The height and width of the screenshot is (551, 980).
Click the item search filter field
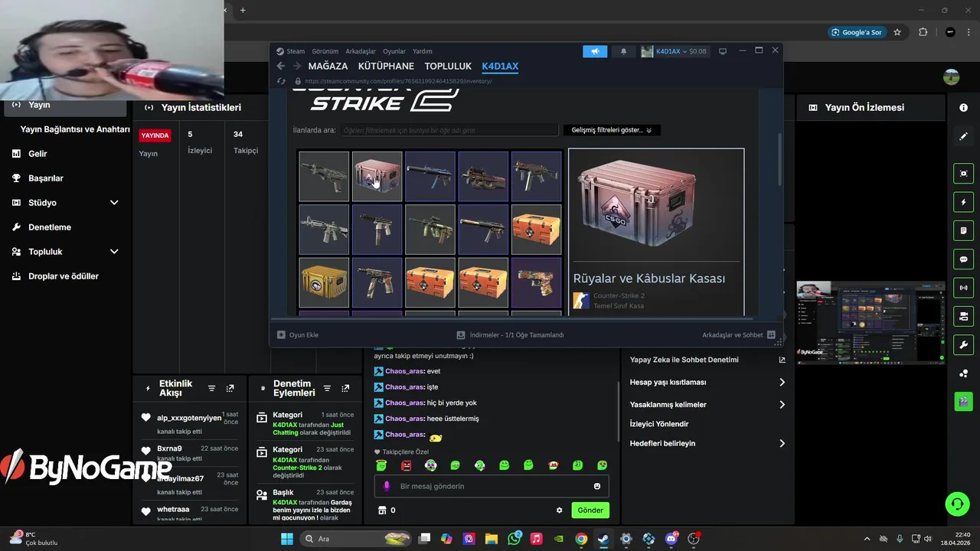pos(449,130)
